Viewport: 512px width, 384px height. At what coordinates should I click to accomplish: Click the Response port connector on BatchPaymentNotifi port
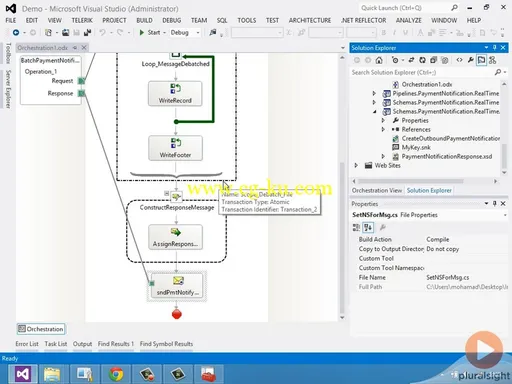coord(81,93)
